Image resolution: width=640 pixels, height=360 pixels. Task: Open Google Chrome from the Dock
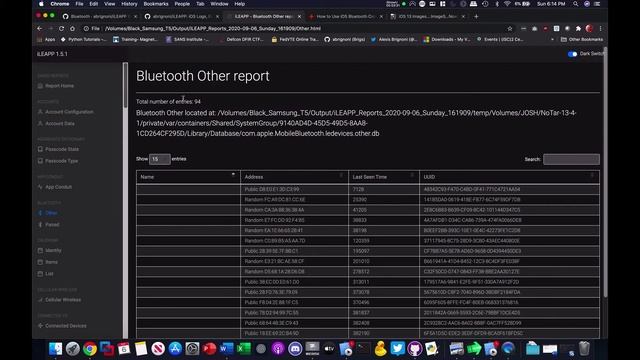tap(90, 349)
